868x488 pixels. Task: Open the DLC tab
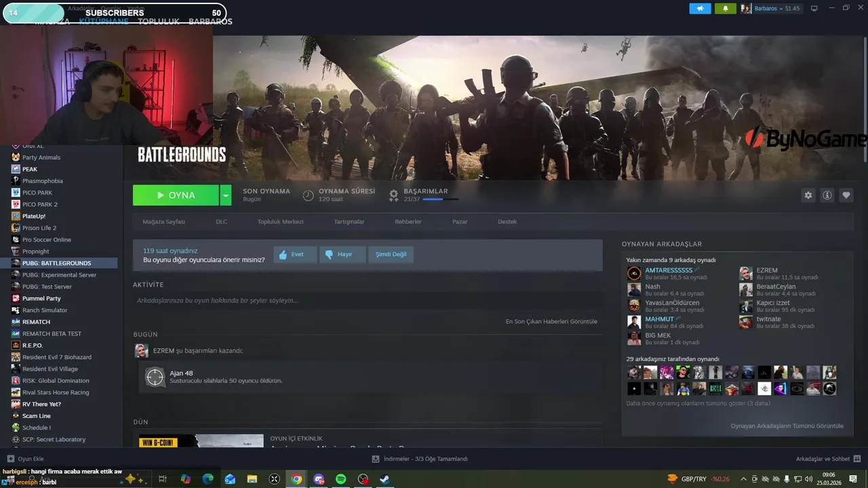pyautogui.click(x=222, y=222)
